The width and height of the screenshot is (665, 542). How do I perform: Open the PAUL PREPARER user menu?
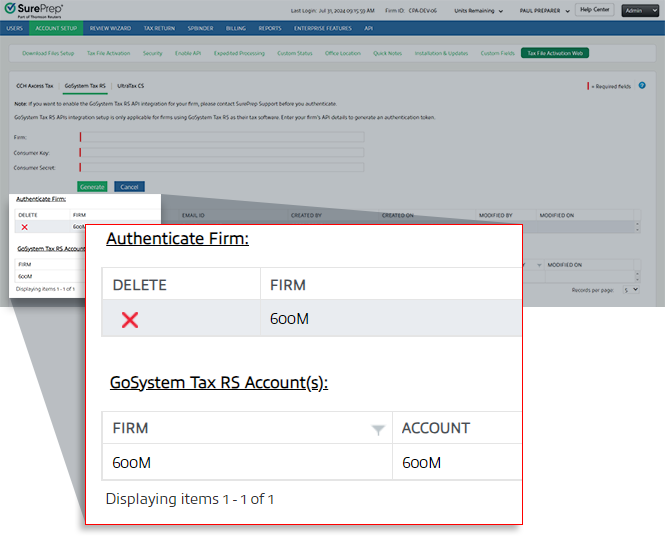pos(545,11)
